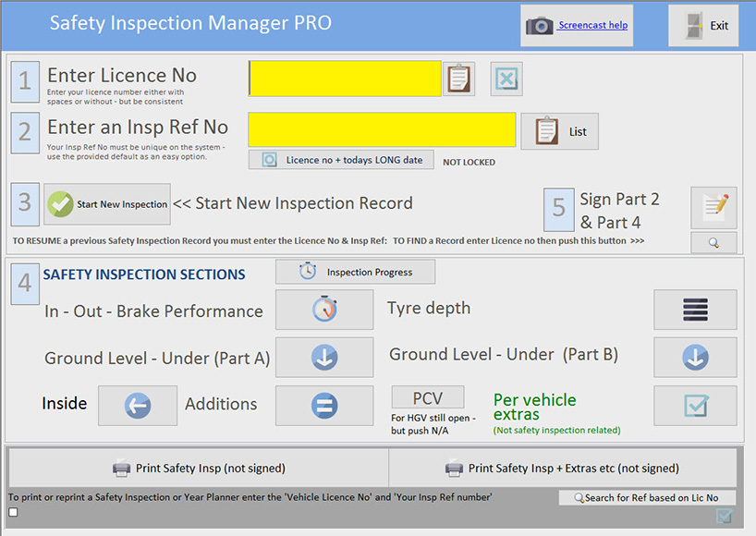Viewport: 756px width, 536px height.
Task: Click the camera icon beside Screencast help
Action: point(539,26)
